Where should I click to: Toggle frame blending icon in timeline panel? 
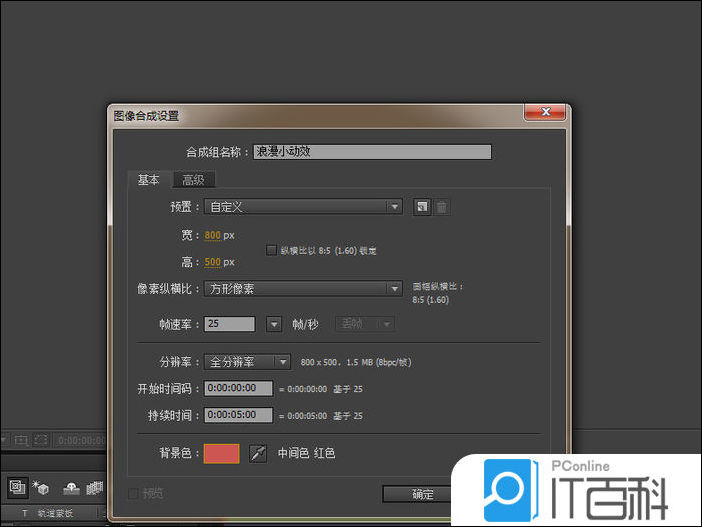point(94,488)
